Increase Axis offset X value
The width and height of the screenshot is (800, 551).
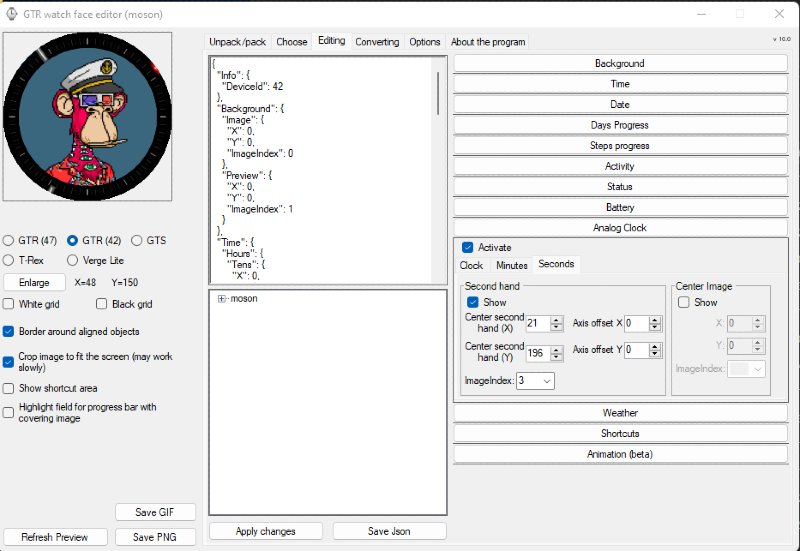point(655,320)
